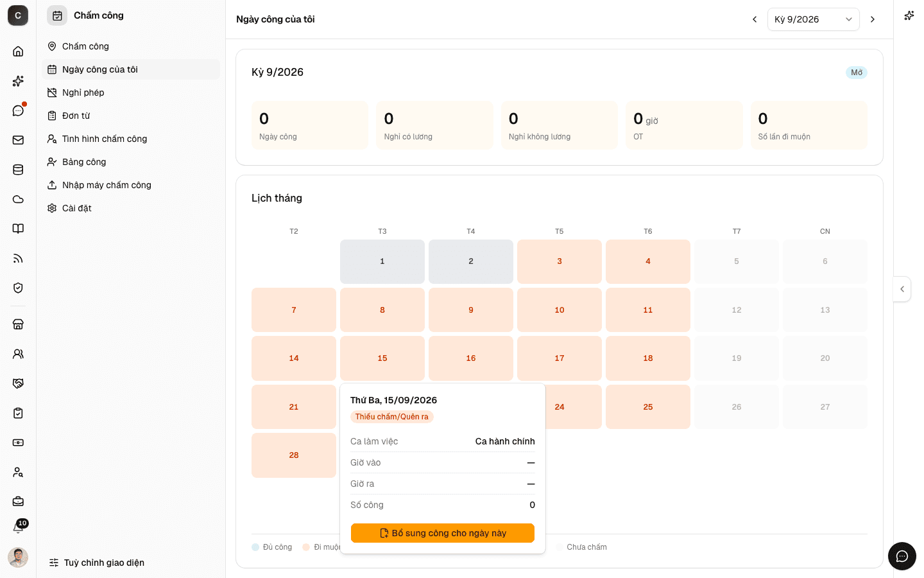Open notifications bell with badge 10
Screen dimensions: 924x578
[18, 528]
